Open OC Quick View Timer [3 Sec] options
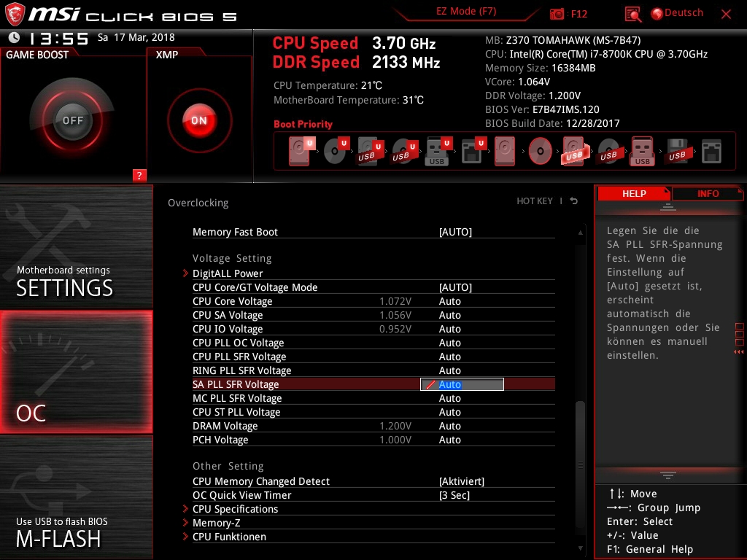 (454, 495)
